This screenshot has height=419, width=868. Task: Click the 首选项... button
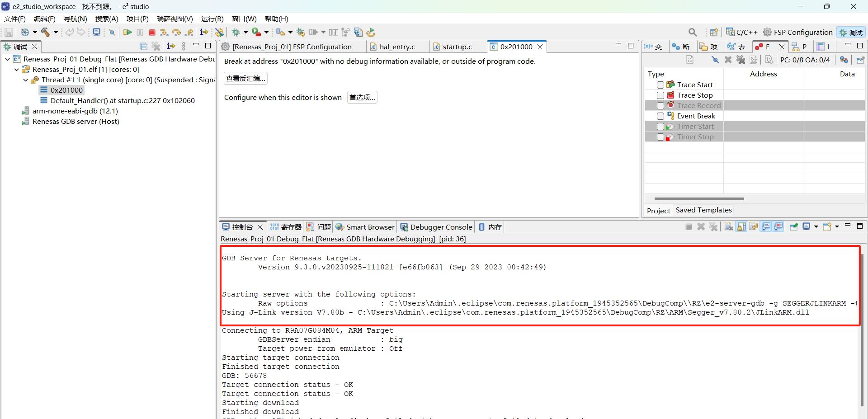362,97
